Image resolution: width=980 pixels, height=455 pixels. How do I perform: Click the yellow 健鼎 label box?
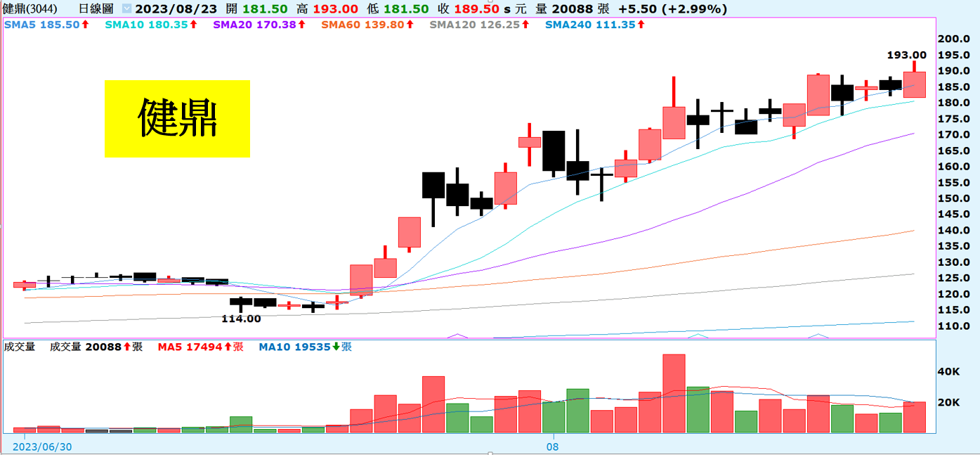[177, 118]
